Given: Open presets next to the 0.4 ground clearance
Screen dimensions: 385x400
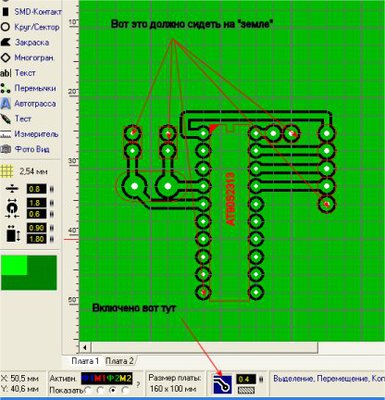Looking at the screenshot, I should pos(261,379).
